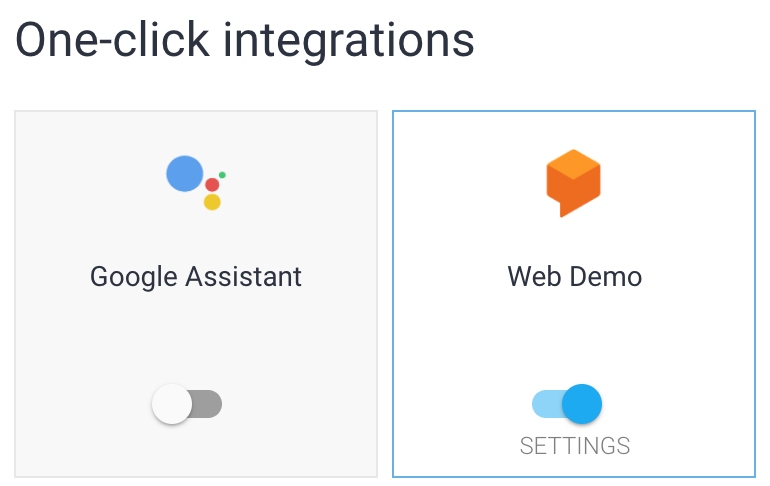
Task: Click the orange Web Demo cube icon
Action: 573,183
